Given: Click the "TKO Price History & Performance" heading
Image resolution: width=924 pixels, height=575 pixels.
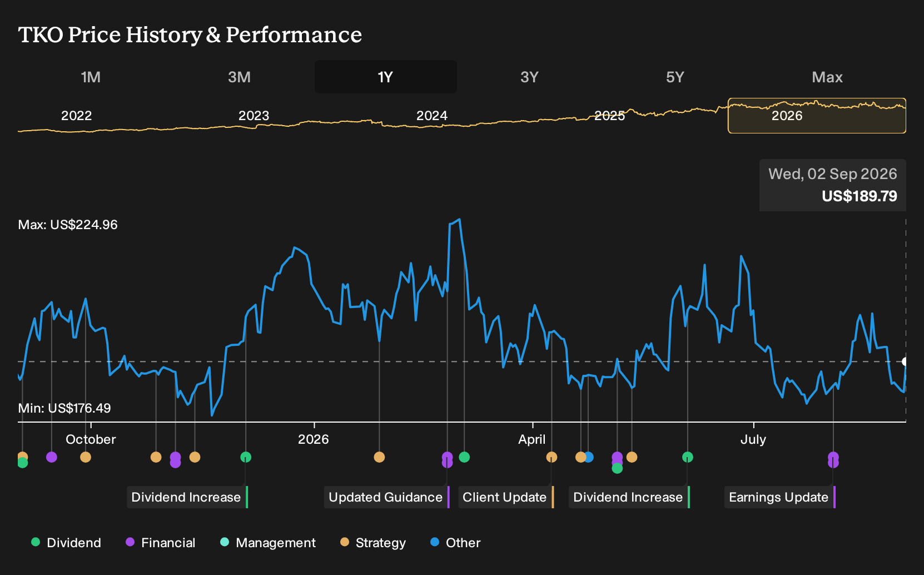Looking at the screenshot, I should [x=190, y=34].
